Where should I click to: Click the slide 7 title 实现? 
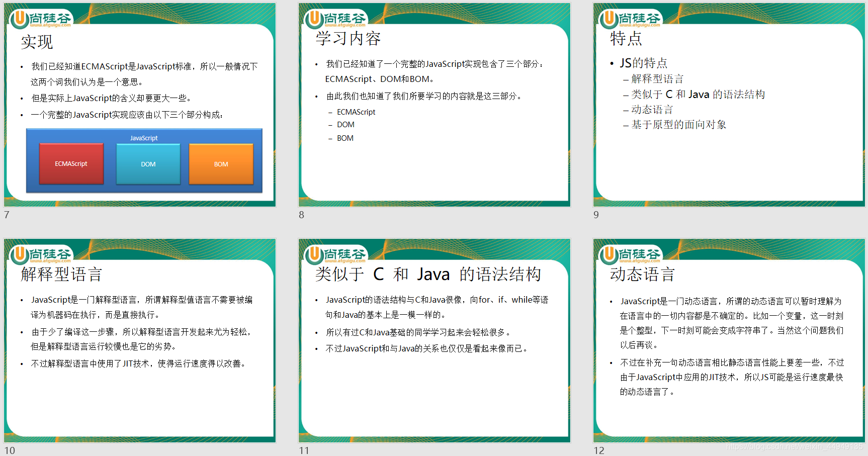pos(37,41)
